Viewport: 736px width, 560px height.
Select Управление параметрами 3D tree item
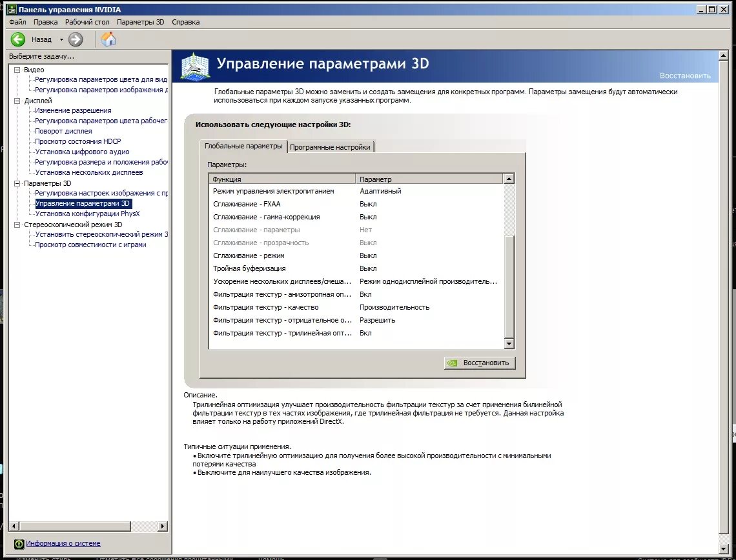point(83,204)
